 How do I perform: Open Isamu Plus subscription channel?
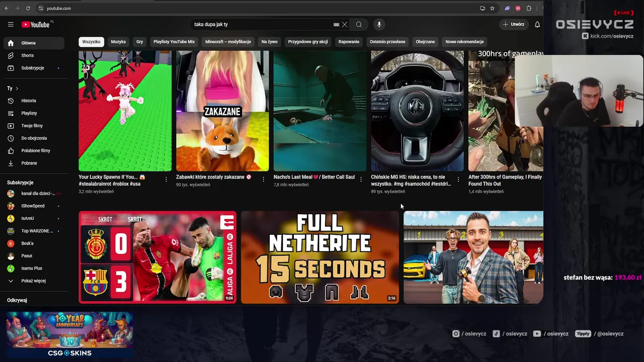34,268
